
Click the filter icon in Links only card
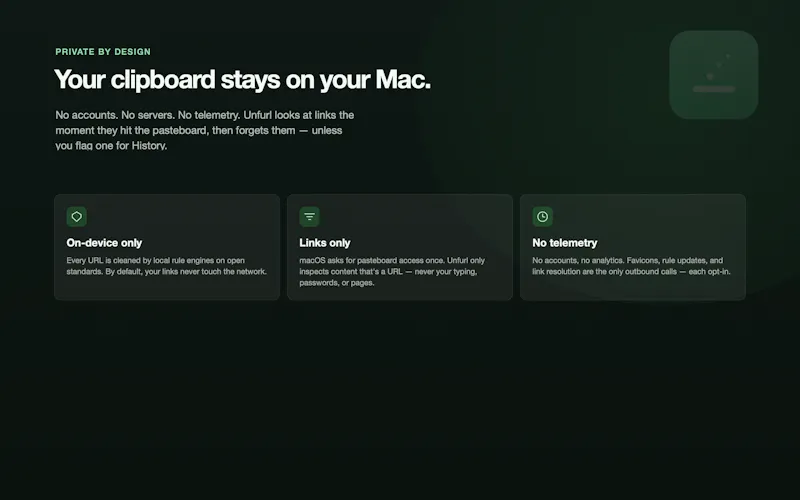309,216
